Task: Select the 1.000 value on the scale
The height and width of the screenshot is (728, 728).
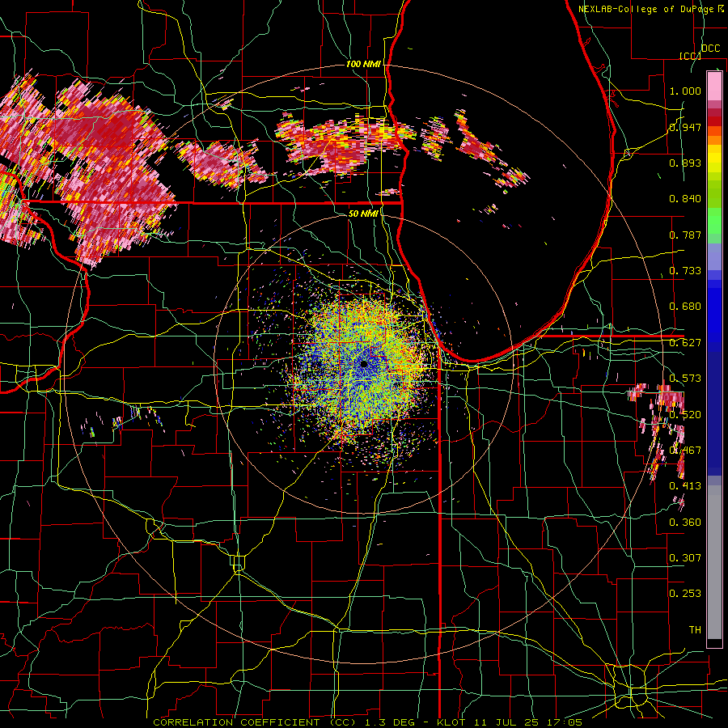Action: click(x=685, y=91)
